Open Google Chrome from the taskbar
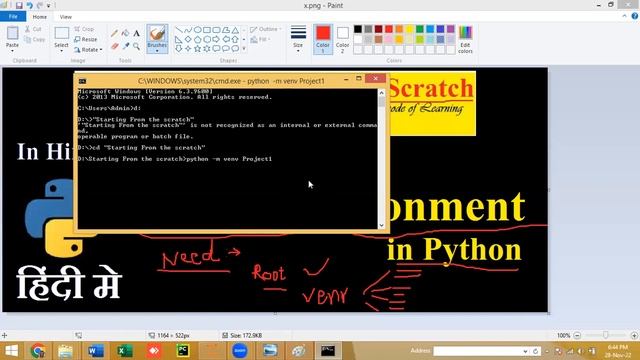Screen dimensions: 640x360 click(x=38, y=351)
